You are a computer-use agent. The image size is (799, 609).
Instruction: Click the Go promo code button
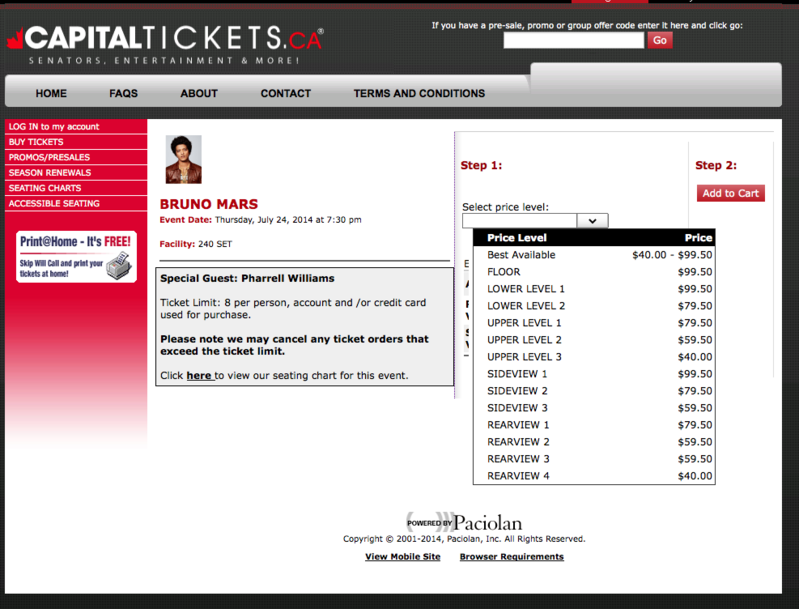pos(660,40)
